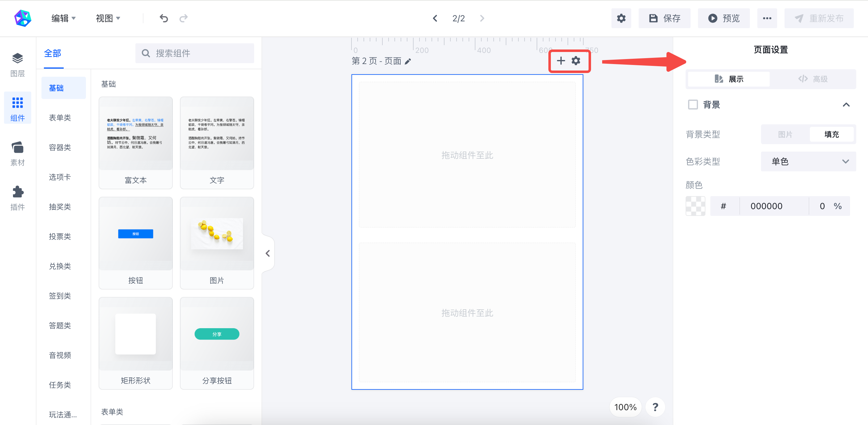868x425 pixels.
Task: Open the 插件 plugins panel
Action: 18,198
